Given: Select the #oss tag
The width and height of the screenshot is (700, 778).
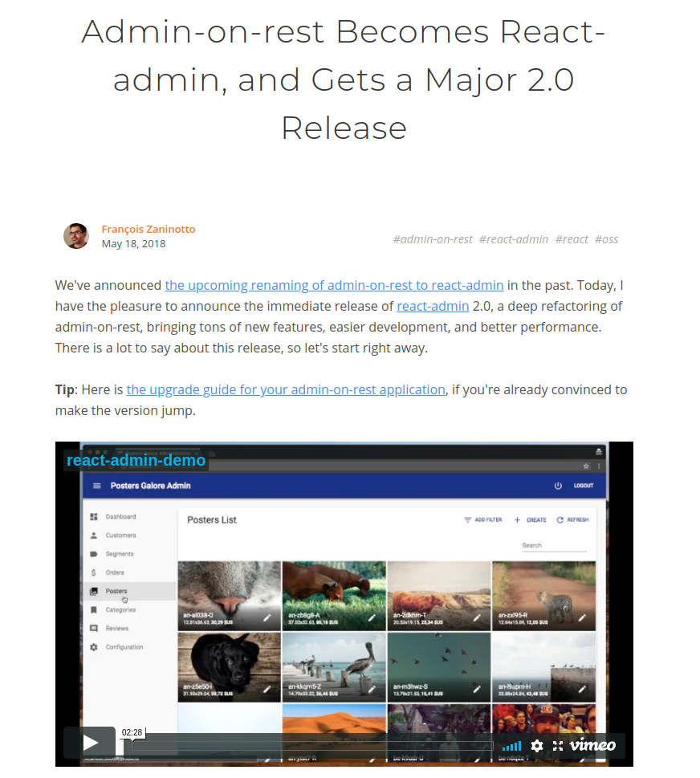Looking at the screenshot, I should pos(606,239).
